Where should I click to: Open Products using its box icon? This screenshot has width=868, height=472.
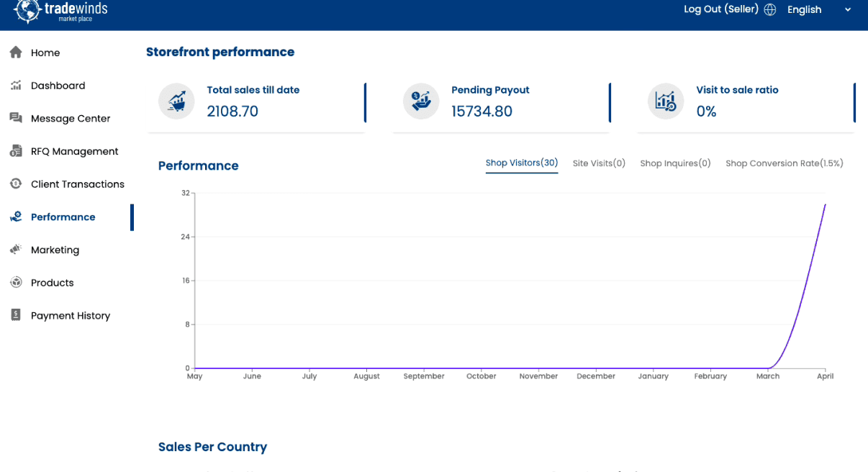click(x=16, y=283)
